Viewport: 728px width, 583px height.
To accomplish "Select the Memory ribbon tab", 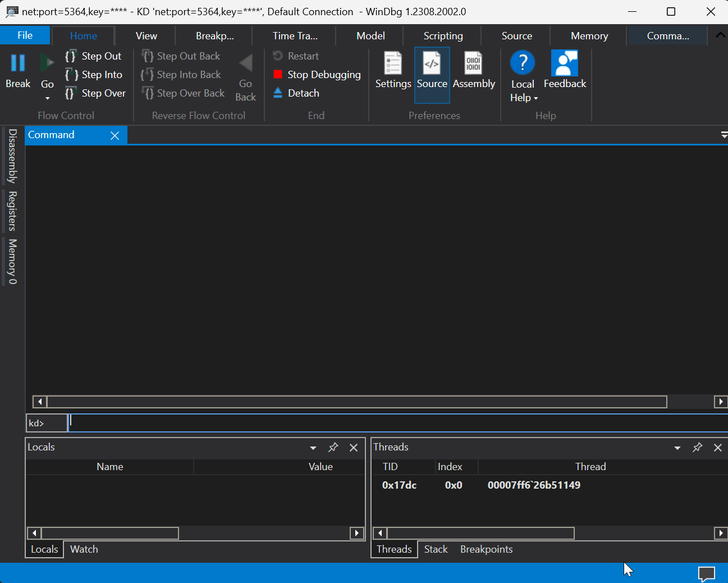I will click(x=589, y=36).
